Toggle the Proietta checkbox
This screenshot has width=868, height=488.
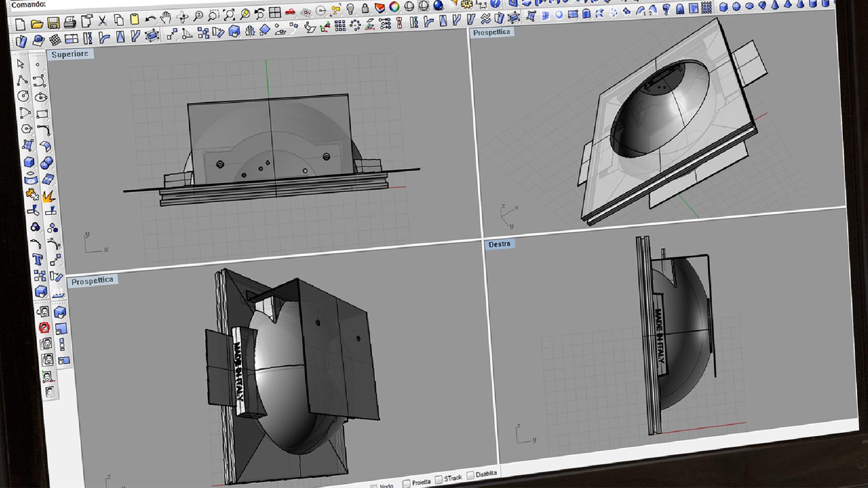point(406,483)
